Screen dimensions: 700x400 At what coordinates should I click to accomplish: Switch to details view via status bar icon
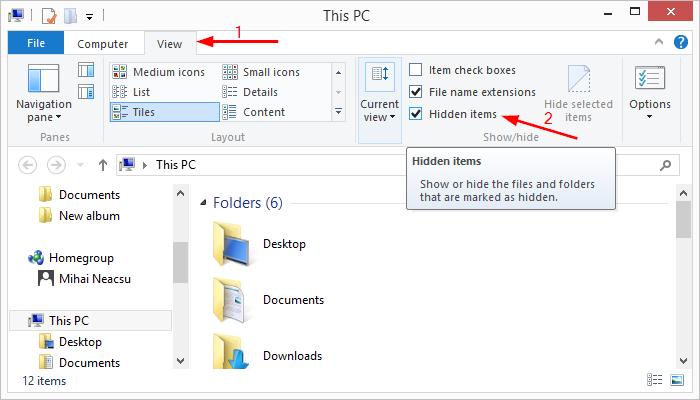(655, 380)
